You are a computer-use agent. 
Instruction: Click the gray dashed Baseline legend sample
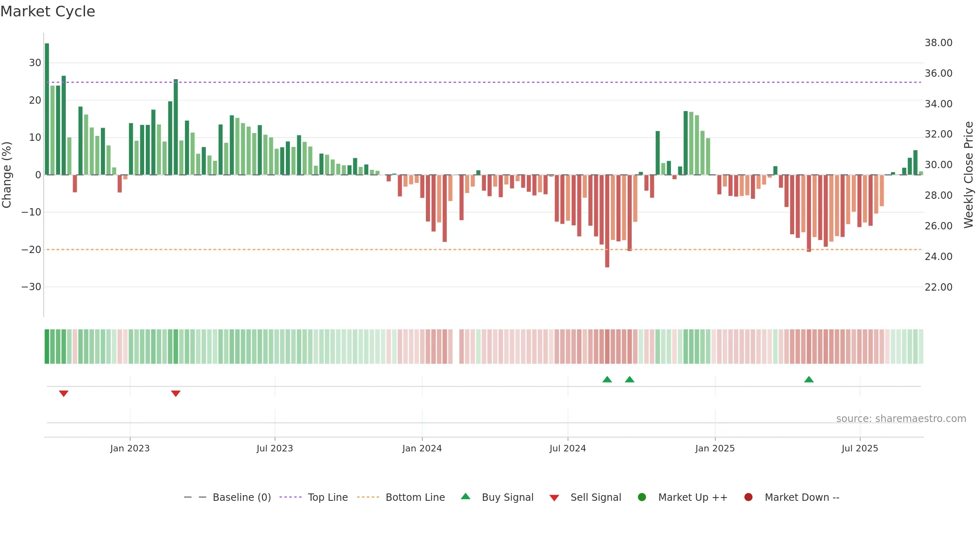195,497
